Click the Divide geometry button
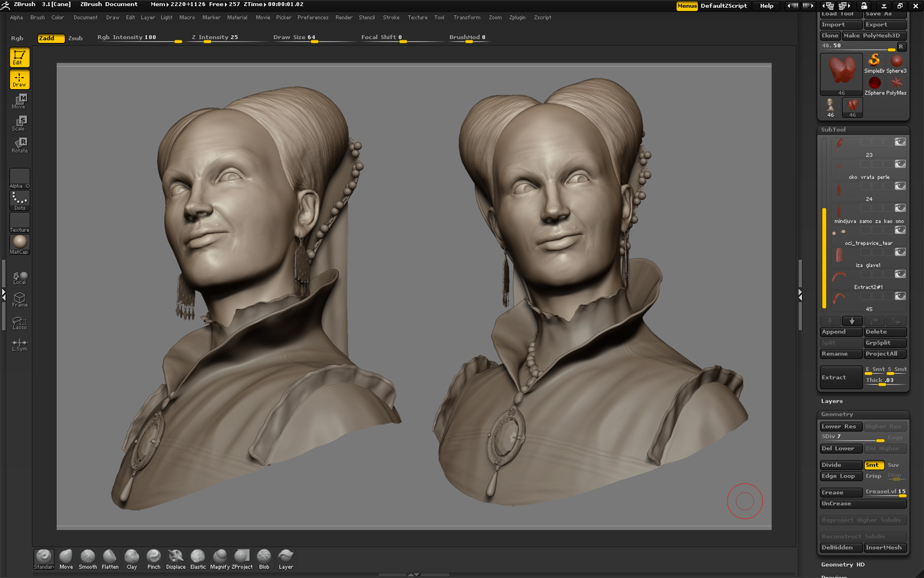 841,465
